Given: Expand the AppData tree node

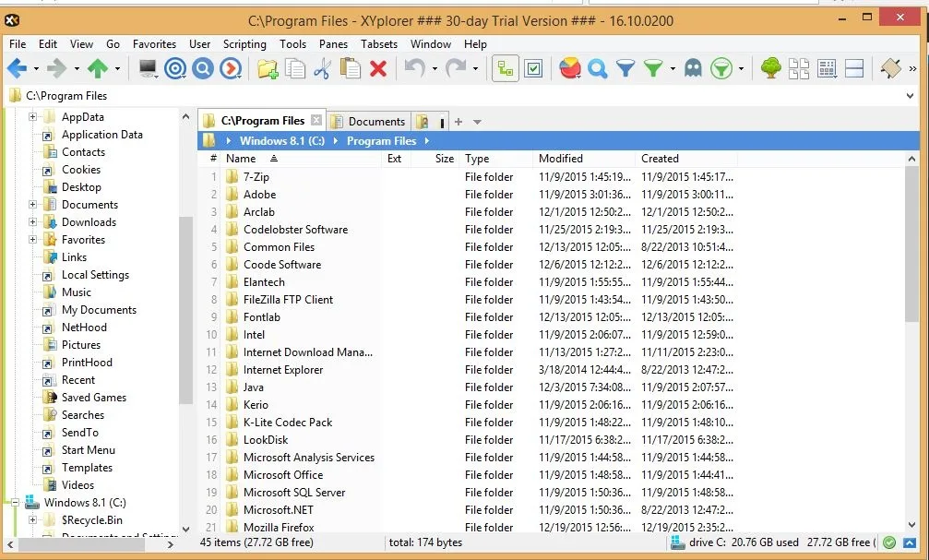Looking at the screenshot, I should click(x=33, y=117).
